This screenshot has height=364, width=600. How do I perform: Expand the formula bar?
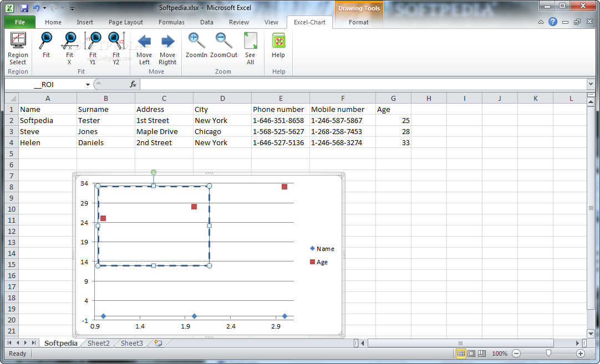pos(591,84)
